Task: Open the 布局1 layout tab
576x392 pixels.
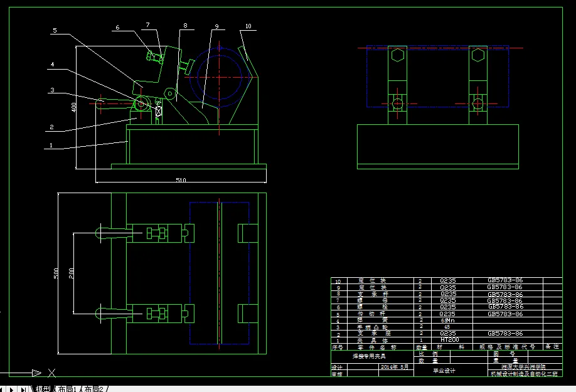Action: point(67,389)
